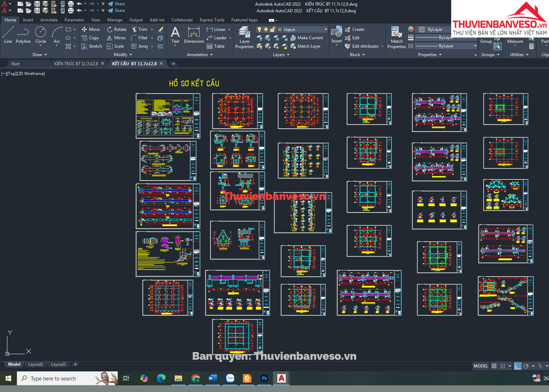Toggle Ortho mode in status bar
The image size is (549, 392).
point(517,366)
